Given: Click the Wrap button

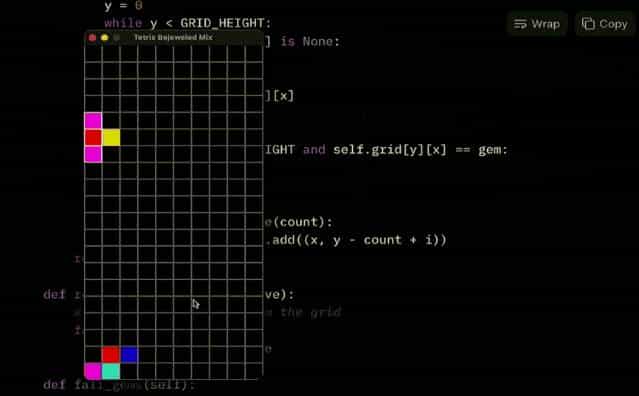Looking at the screenshot, I should pos(537,24).
